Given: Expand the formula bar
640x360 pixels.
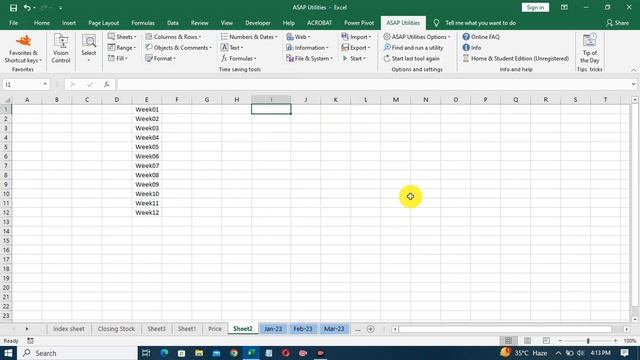Looking at the screenshot, I should click(x=633, y=84).
